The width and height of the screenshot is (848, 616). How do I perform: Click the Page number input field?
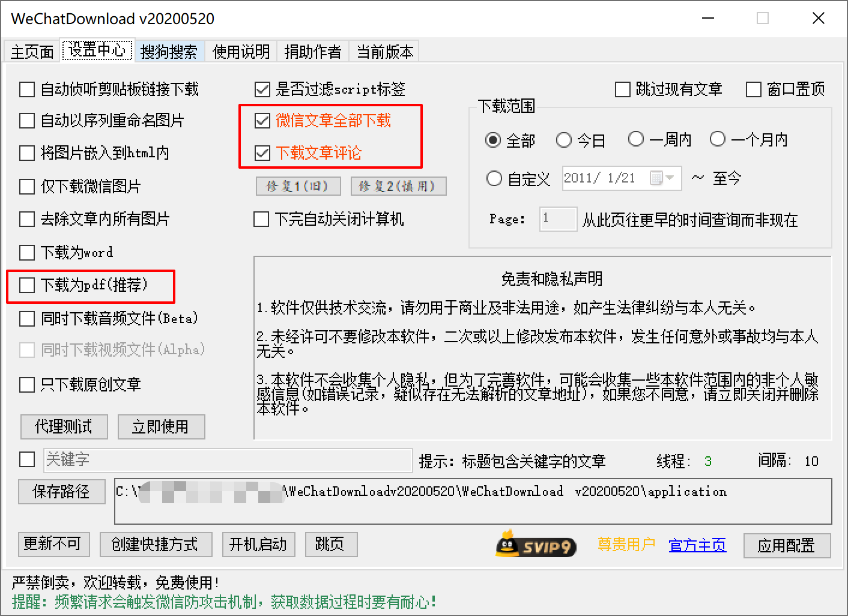[x=558, y=219]
